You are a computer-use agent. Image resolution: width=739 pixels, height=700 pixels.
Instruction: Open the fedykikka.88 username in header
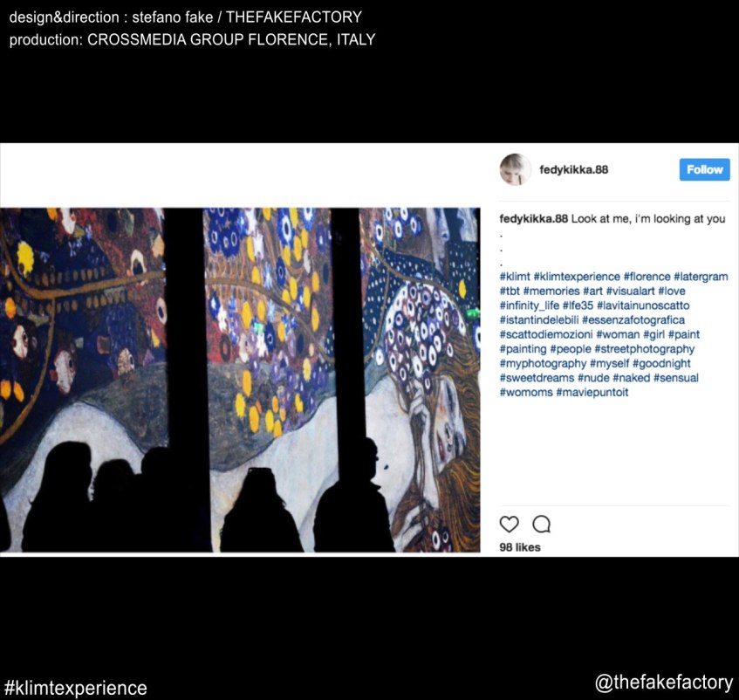573,169
